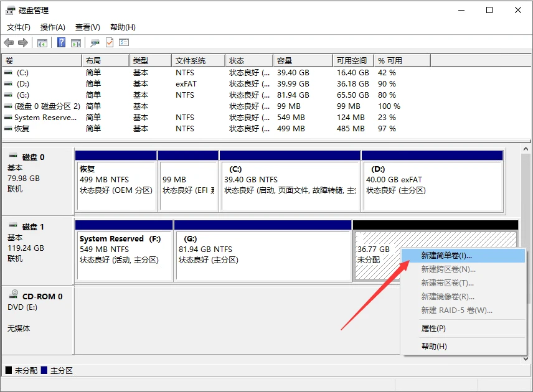Viewport: 533px width, 392px height.
Task: Open the 查看(V) menu
Action: [x=87, y=27]
